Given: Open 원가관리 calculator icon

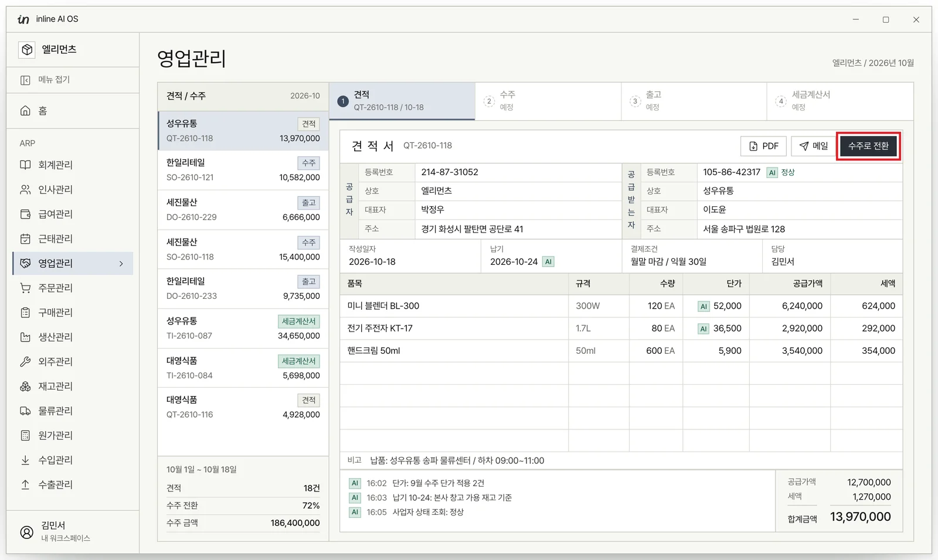Looking at the screenshot, I should [25, 436].
